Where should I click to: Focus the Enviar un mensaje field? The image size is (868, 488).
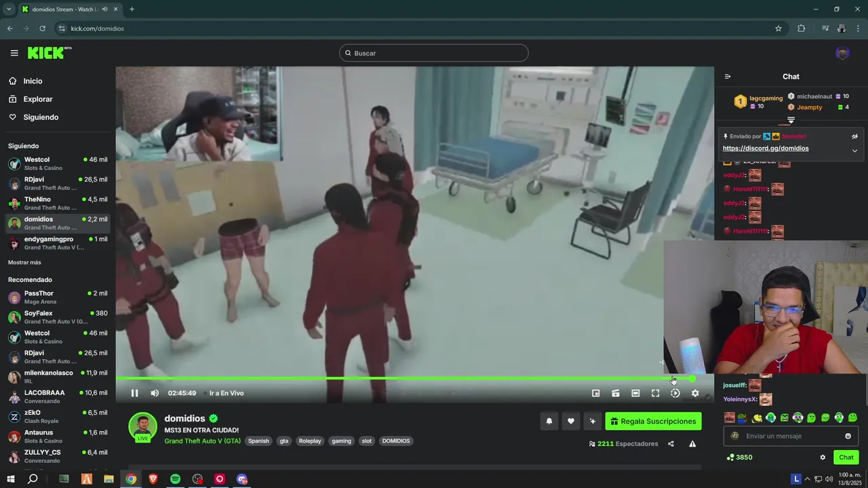tap(791, 436)
